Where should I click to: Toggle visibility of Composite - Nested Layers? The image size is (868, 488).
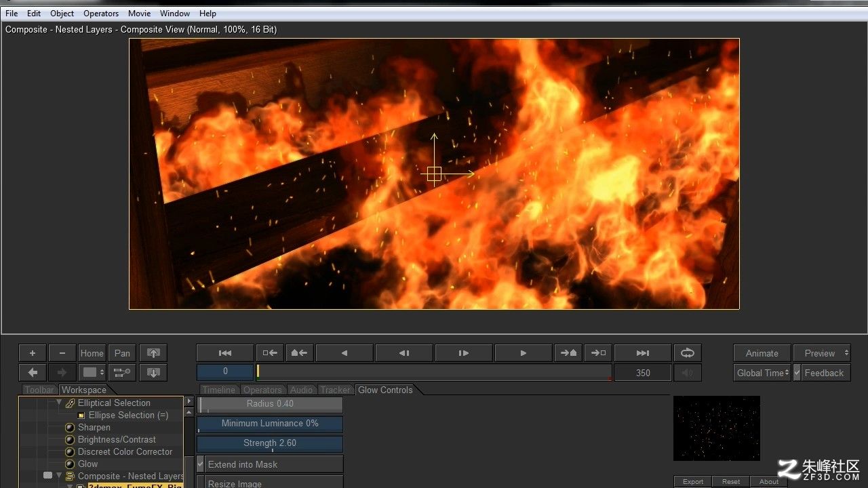point(47,476)
